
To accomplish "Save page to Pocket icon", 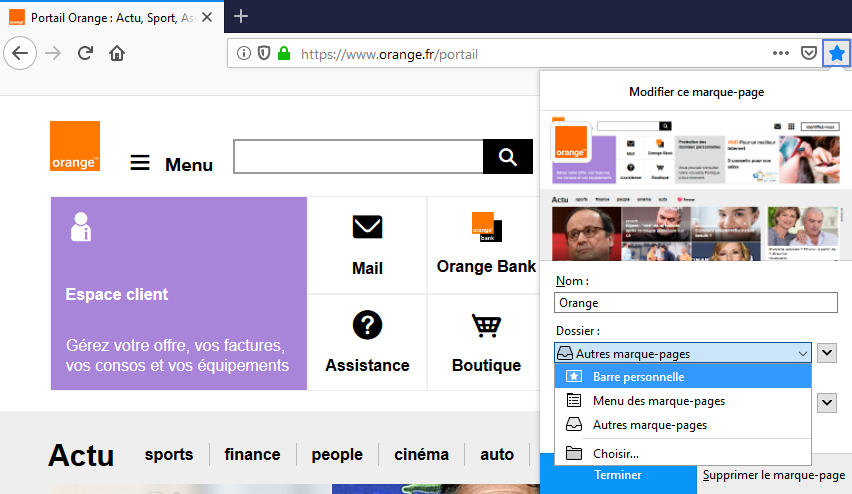I will (809, 53).
